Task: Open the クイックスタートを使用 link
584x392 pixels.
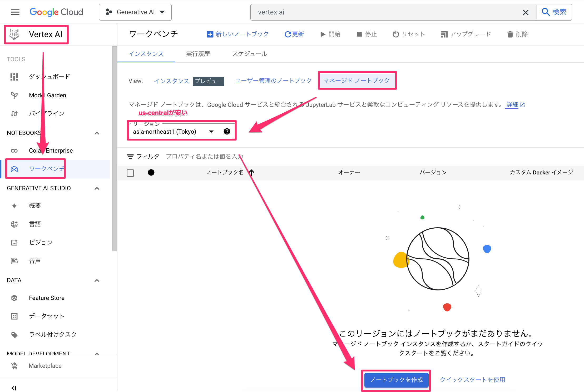Action: [472, 380]
